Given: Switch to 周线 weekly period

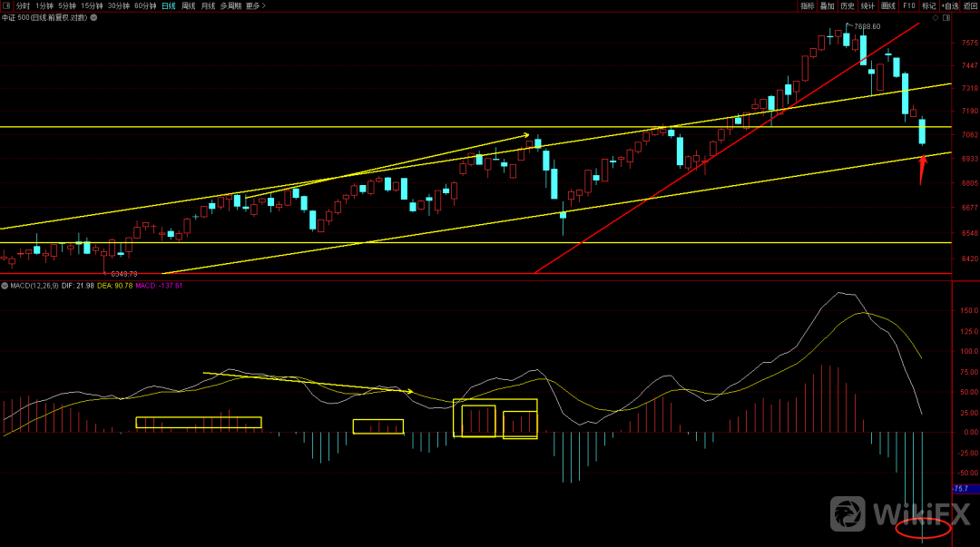Looking at the screenshot, I should pos(188,5).
